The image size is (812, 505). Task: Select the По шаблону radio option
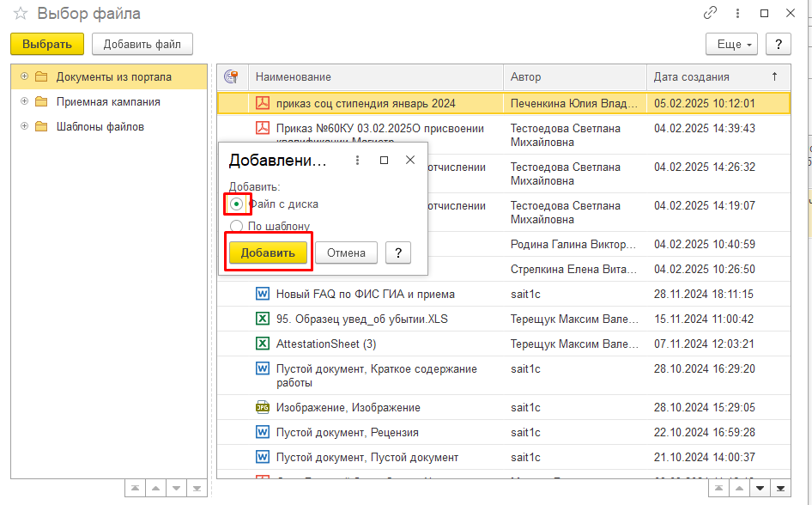[237, 227]
